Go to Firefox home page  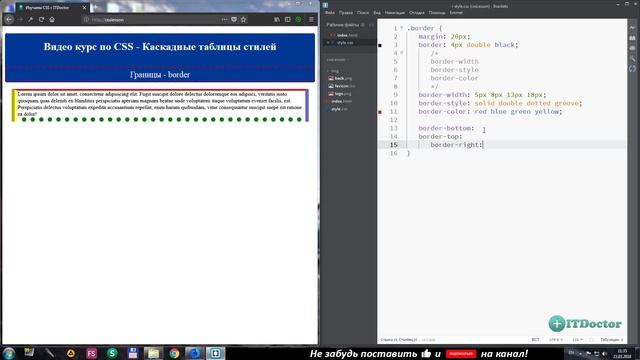coord(52,19)
